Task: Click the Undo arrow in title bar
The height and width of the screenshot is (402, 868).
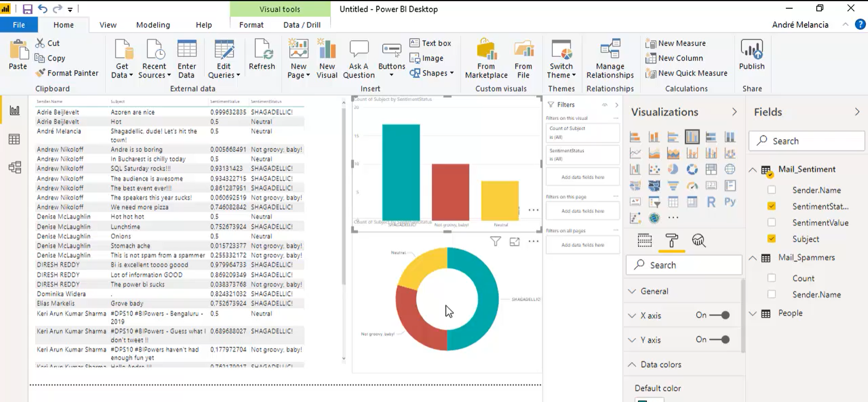Action: click(43, 9)
